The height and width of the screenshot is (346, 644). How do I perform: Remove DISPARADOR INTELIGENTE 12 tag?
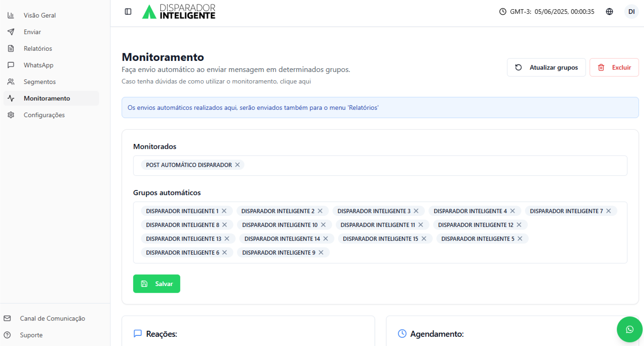pos(519,225)
